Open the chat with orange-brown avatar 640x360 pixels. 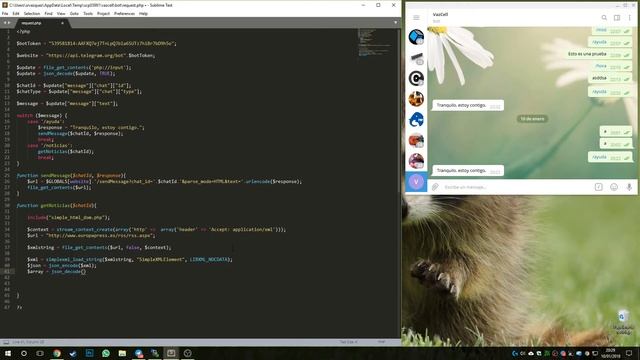coord(416,99)
